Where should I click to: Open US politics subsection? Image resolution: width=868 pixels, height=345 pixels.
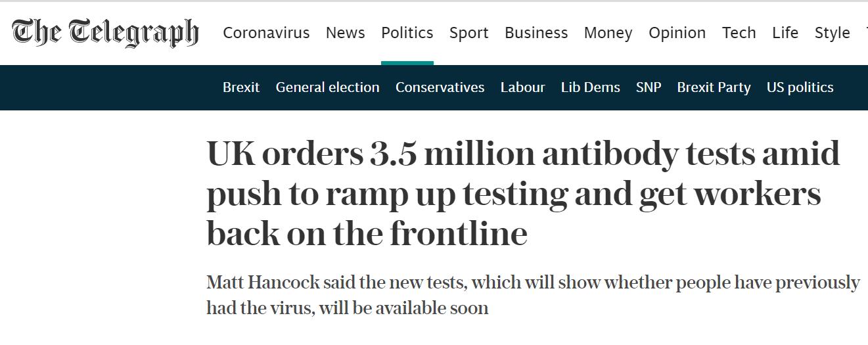800,87
